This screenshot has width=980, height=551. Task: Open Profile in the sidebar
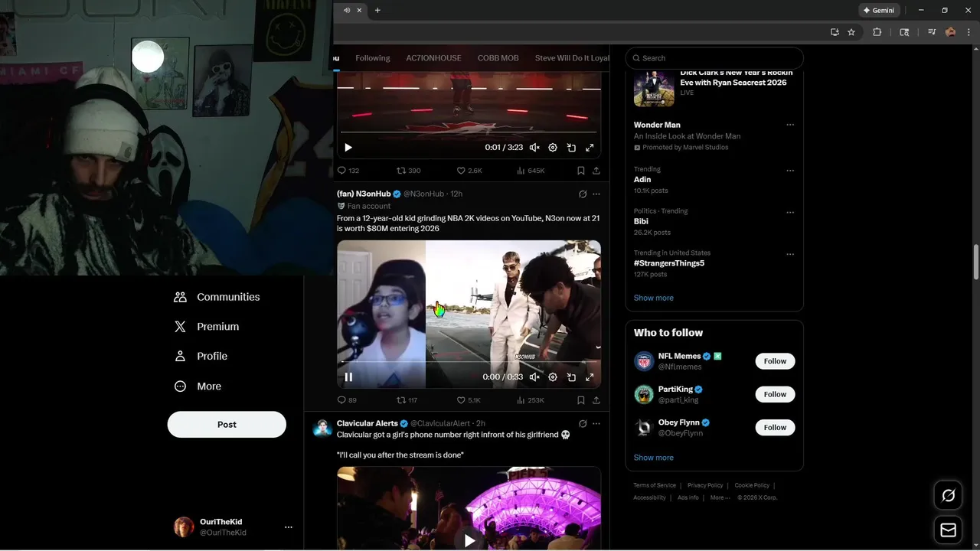[201, 357]
